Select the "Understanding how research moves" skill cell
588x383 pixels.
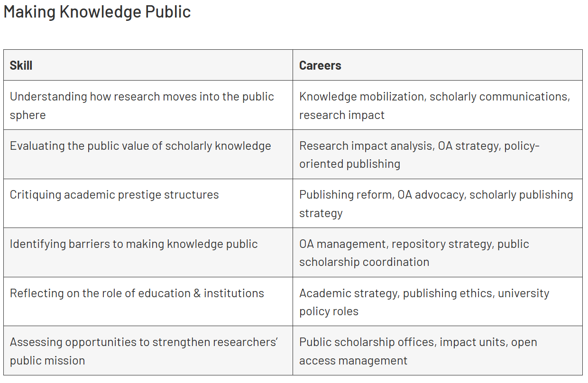coord(142,105)
